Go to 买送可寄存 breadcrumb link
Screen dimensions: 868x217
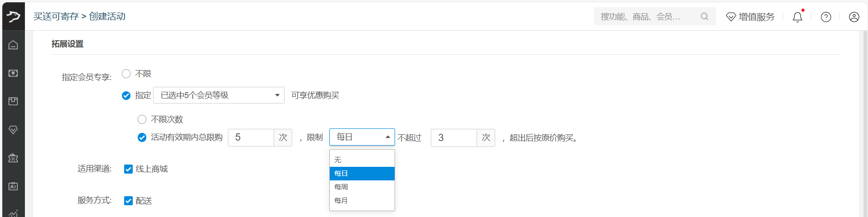56,16
